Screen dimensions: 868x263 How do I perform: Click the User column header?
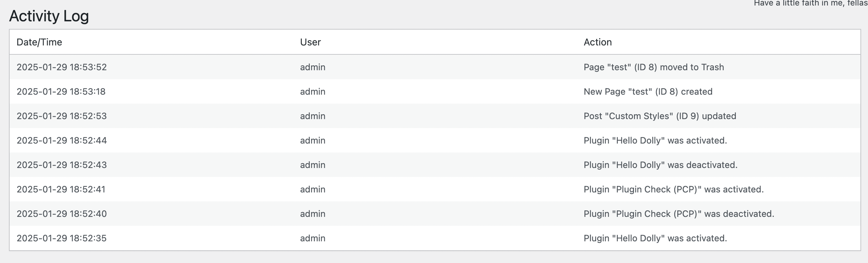310,42
